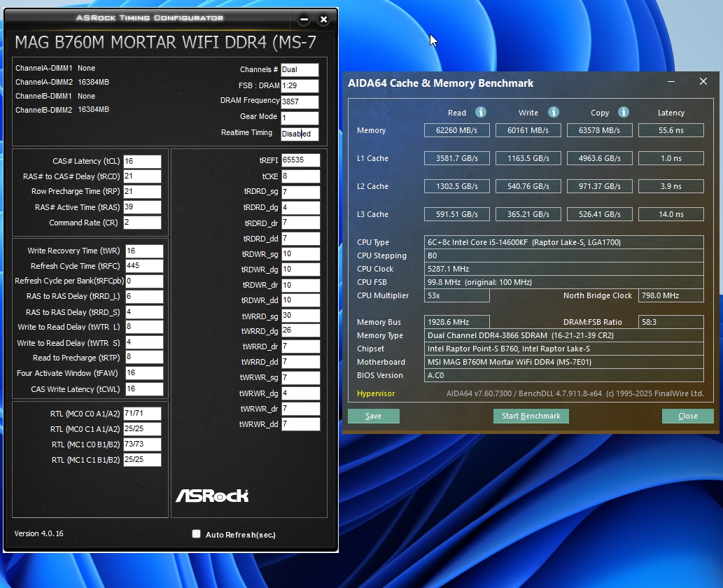Click the Memory Type DDR4-3866 SDRAM field
This screenshot has width=723, height=588.
pyautogui.click(x=564, y=335)
